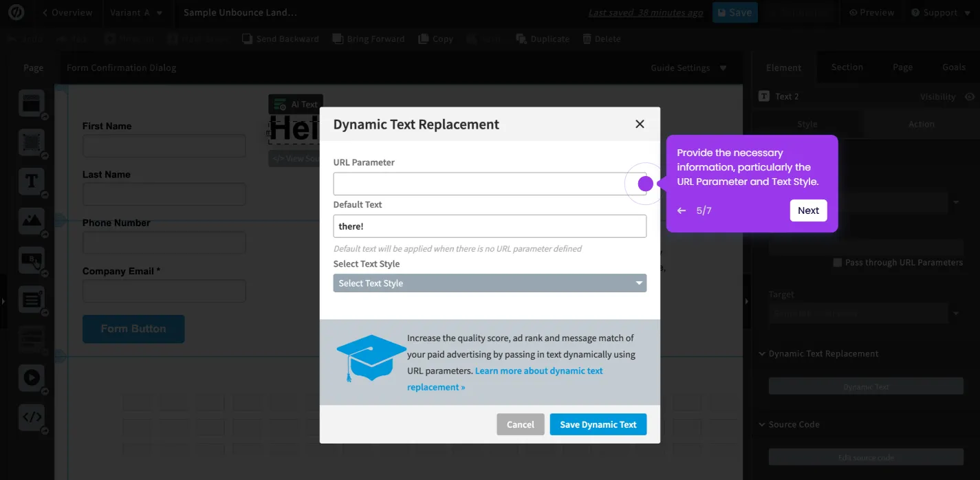
Task: Open Learn more about dynamic text link
Action: coord(505,379)
